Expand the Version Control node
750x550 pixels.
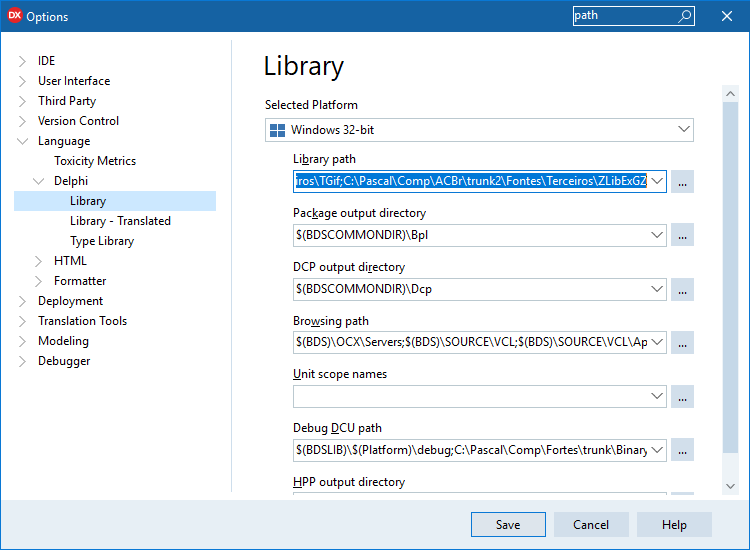point(22,121)
